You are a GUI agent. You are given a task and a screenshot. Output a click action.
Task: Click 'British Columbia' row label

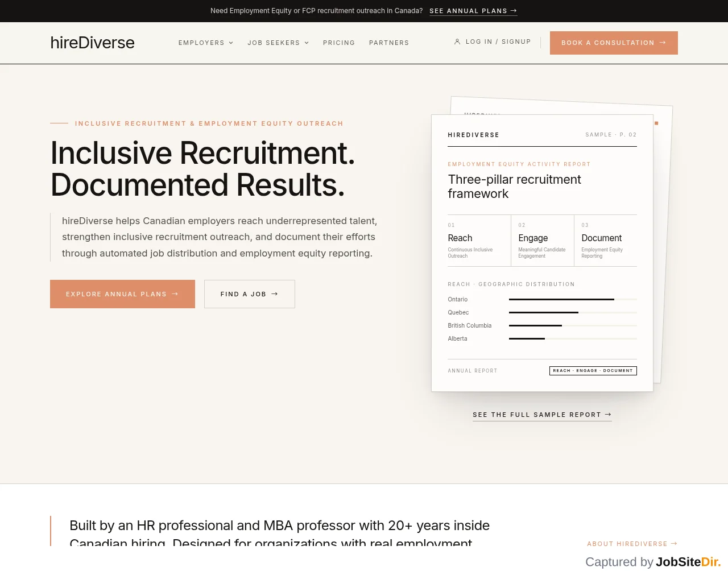(x=469, y=325)
